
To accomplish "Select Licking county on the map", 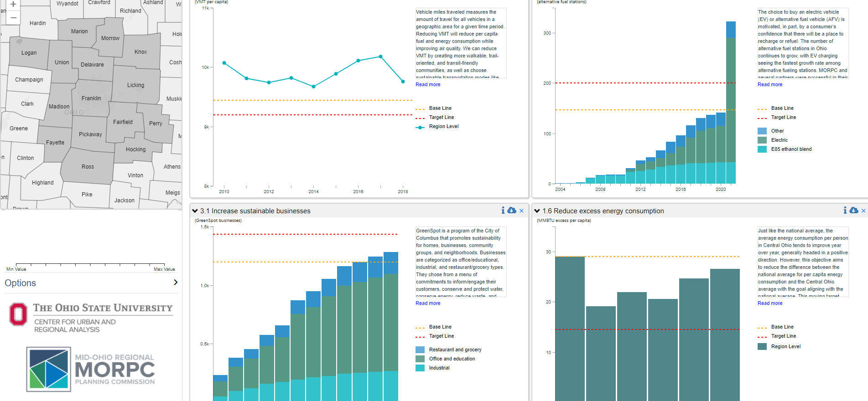I will 135,85.
